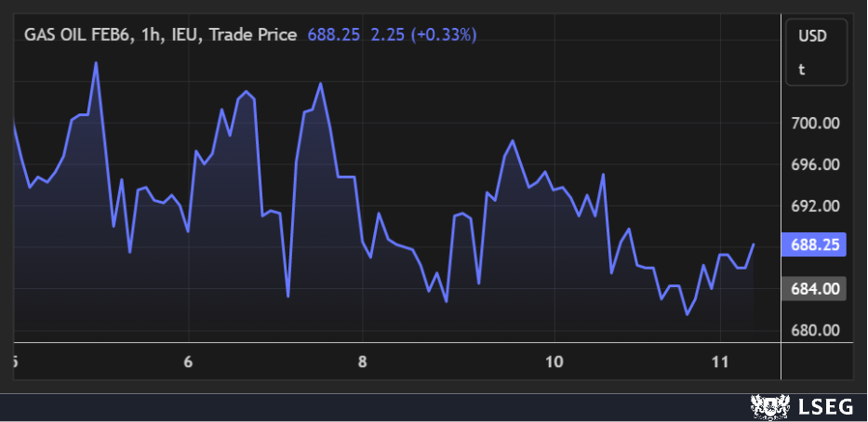Click the 680.00 price axis label
The width and height of the screenshot is (868, 422).
click(x=816, y=331)
